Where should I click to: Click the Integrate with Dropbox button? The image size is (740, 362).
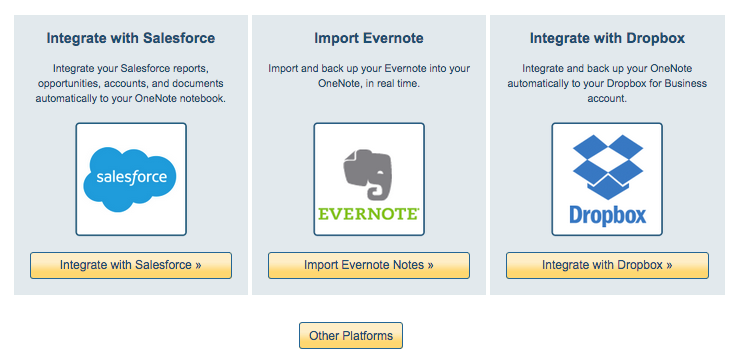[x=607, y=265]
